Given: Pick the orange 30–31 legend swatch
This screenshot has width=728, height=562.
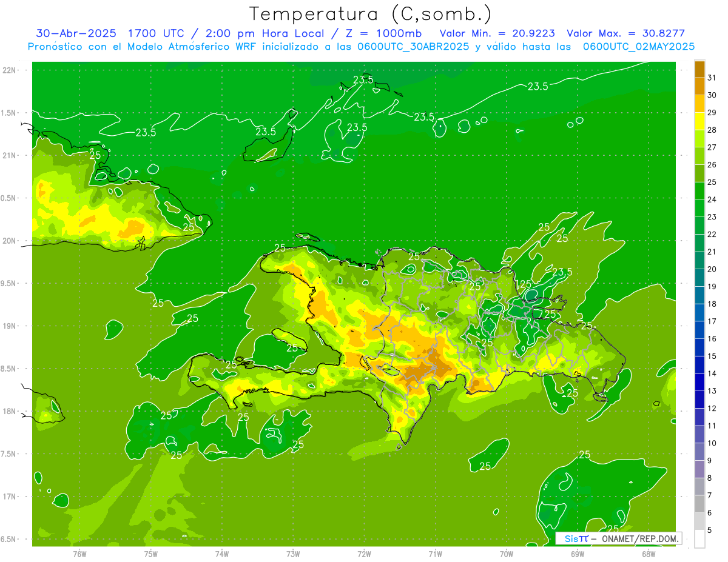Looking at the screenshot, I should click(x=699, y=87).
